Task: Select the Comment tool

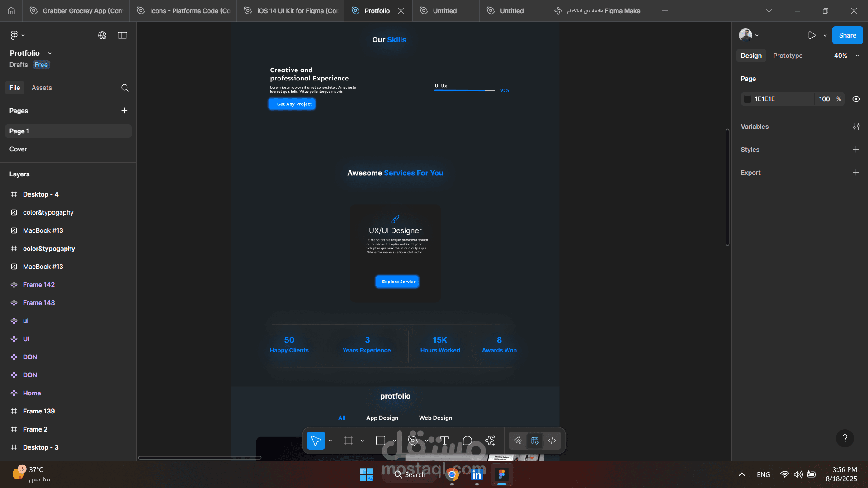Action: tap(467, 441)
